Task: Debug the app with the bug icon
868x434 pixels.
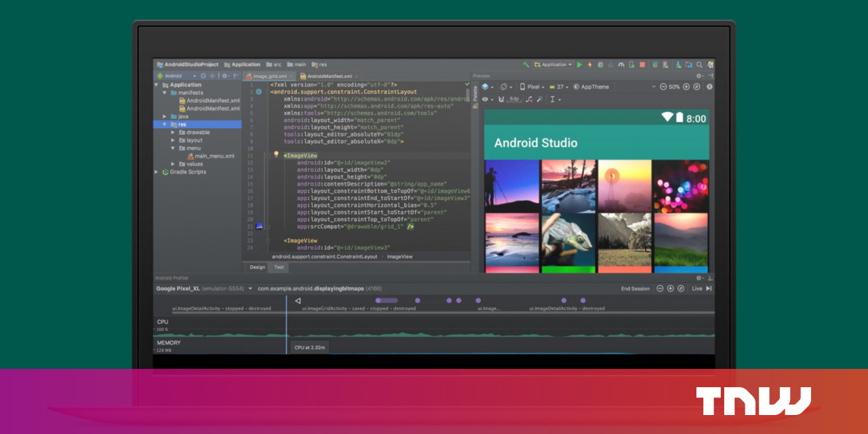Action: tap(600, 64)
